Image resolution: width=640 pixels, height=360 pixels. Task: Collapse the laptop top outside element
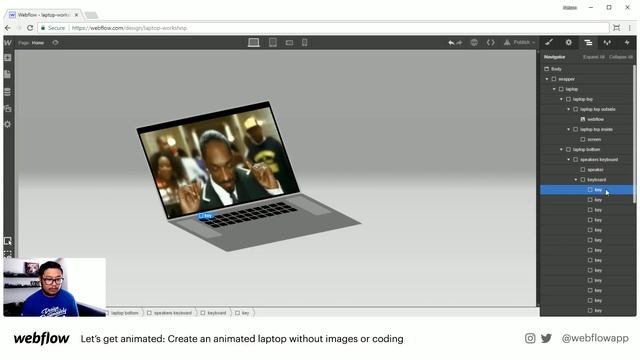click(569, 109)
